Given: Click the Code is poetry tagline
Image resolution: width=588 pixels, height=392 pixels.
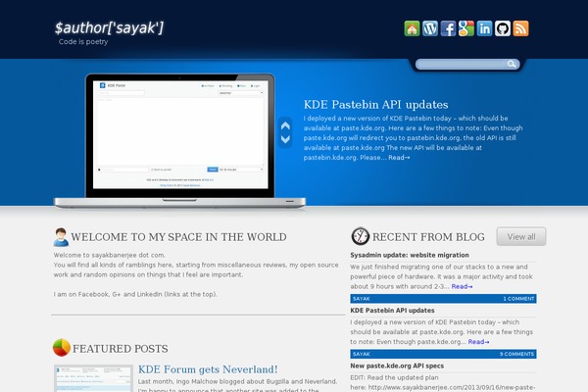Looking at the screenshot, I should point(83,42).
